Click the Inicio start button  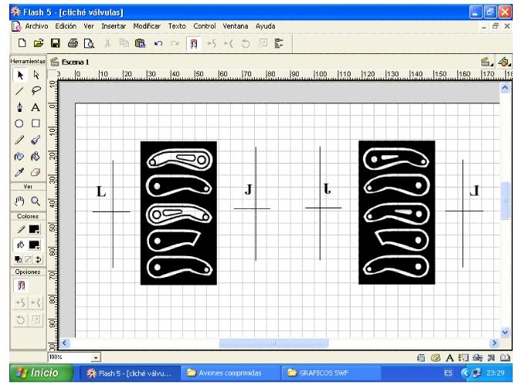point(35,374)
